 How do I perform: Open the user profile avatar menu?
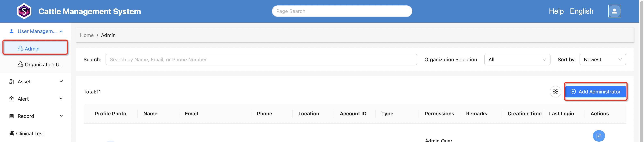point(614,11)
